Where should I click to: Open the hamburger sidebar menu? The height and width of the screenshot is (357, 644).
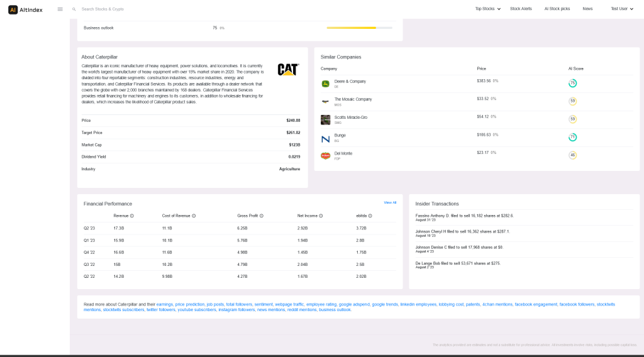60,9
